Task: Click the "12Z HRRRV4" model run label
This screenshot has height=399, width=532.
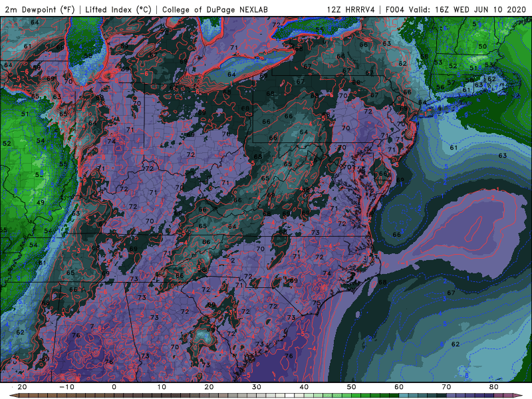Action: 351,9
